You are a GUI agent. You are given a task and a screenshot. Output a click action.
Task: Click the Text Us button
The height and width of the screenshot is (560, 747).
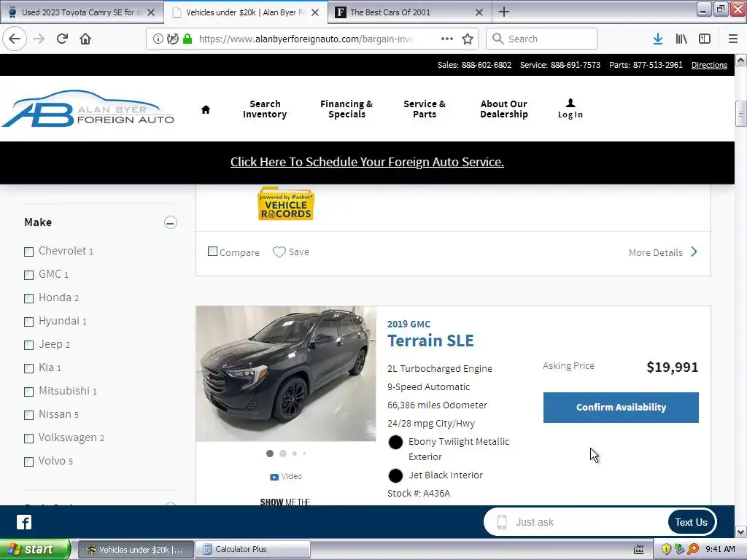692,522
